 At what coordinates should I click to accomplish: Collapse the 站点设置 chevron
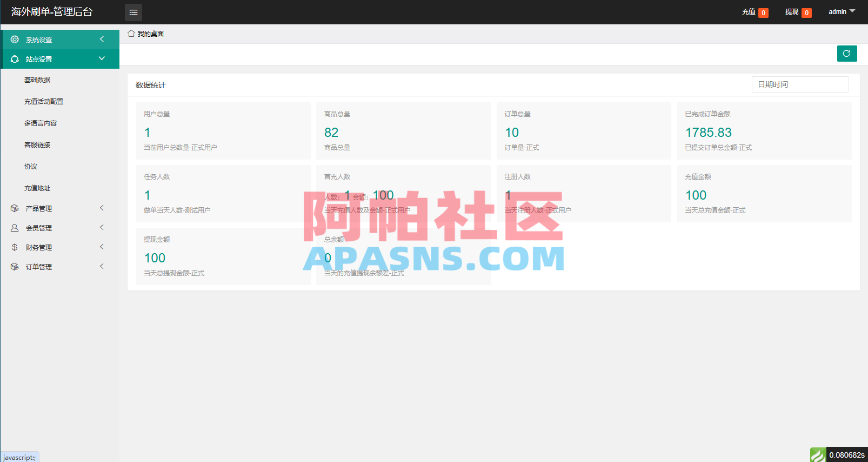tap(102, 58)
